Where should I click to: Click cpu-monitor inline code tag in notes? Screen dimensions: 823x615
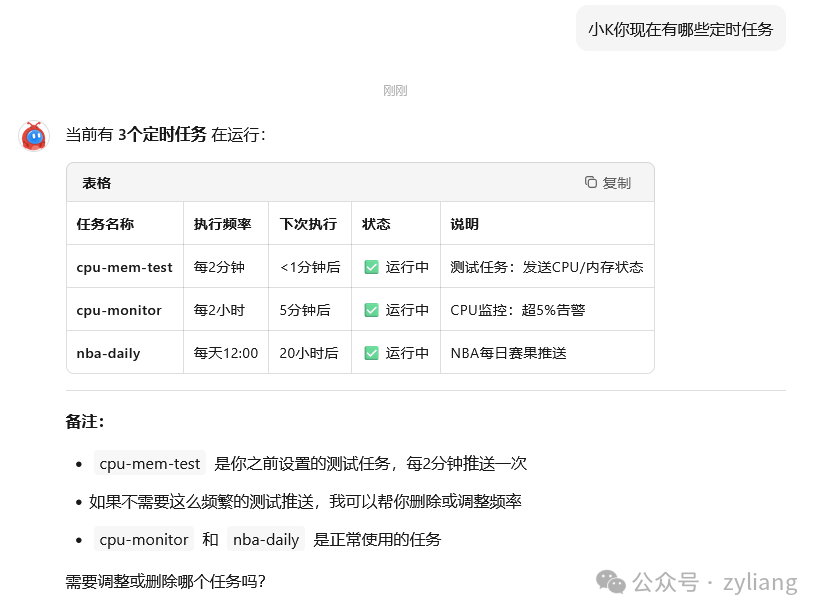(144, 539)
